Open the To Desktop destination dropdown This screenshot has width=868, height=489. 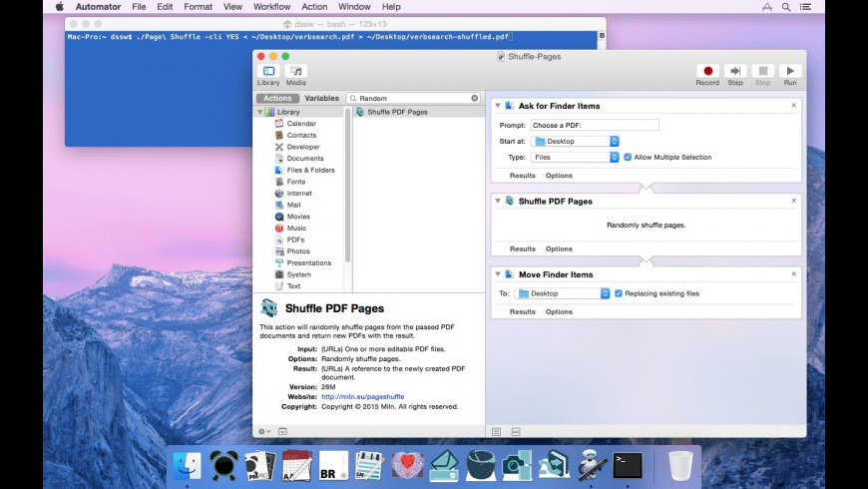click(562, 293)
